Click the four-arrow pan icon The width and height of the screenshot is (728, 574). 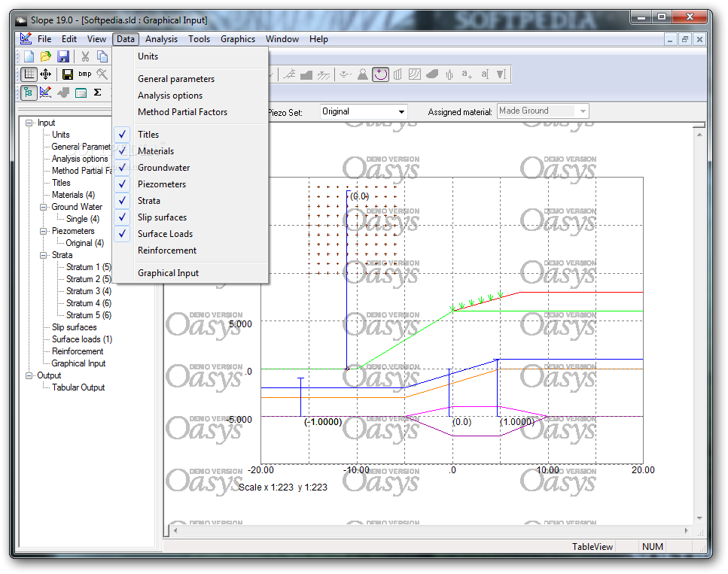point(46,74)
